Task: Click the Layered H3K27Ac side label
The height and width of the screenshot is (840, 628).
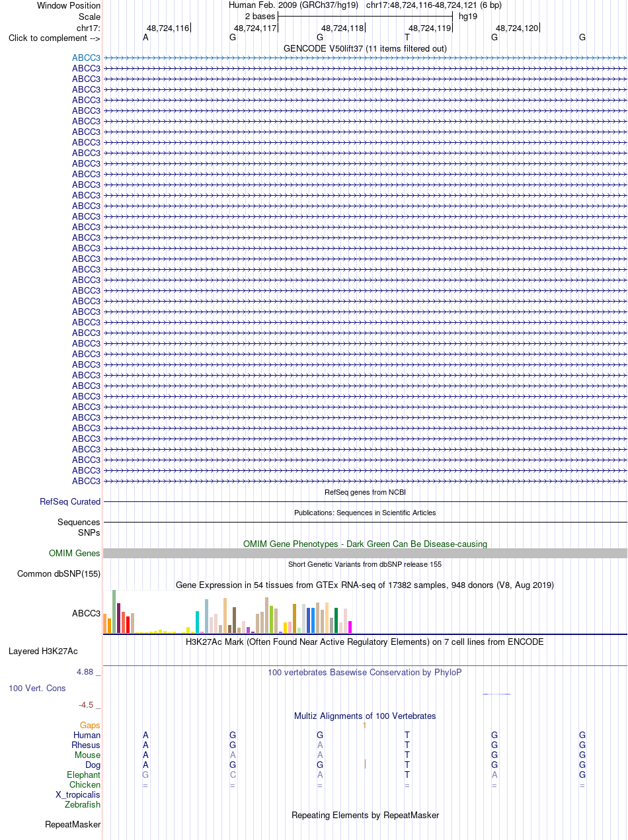Action: [x=43, y=651]
